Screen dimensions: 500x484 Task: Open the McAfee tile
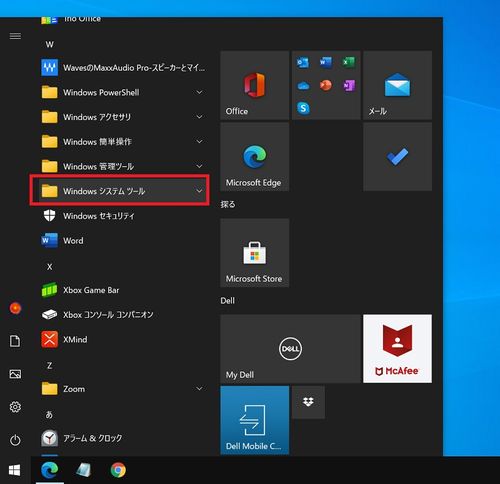[397, 349]
